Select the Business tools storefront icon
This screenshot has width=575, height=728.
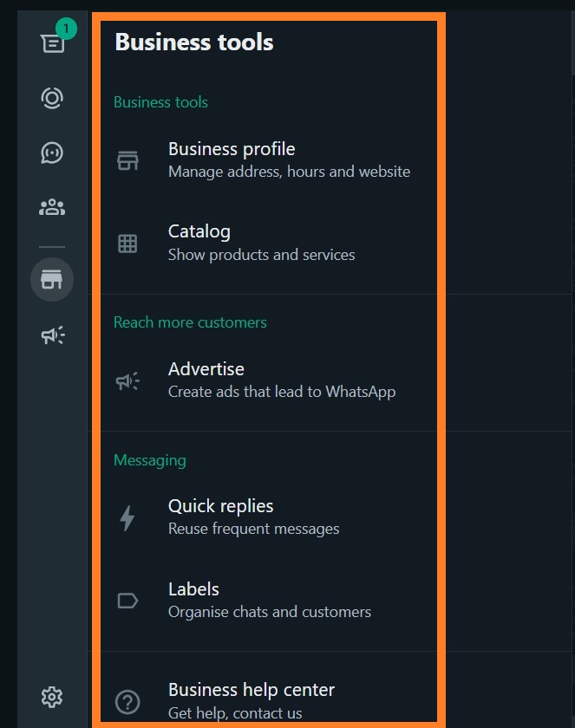pos(52,279)
